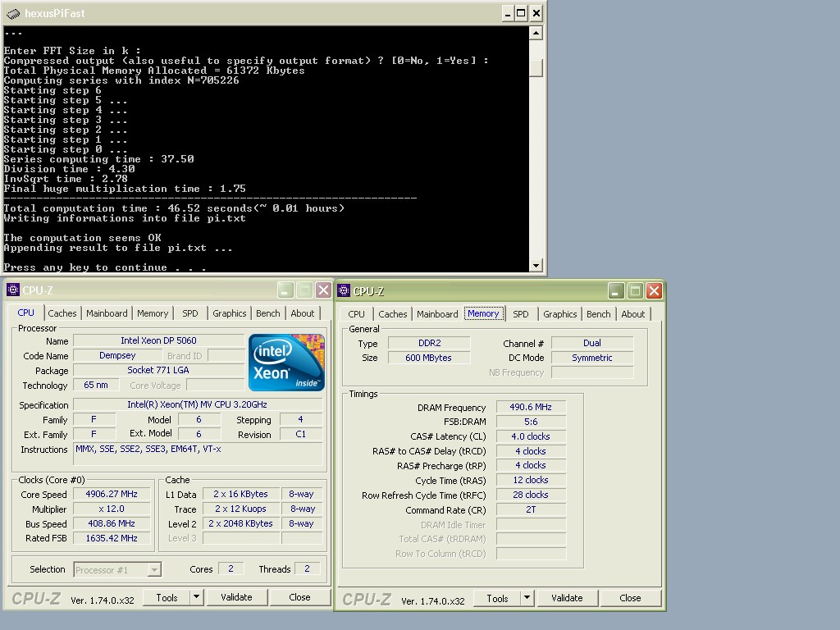This screenshot has height=630, width=840.
Task: Click the Name field Intel Xeon DP 5060
Action: 158,340
